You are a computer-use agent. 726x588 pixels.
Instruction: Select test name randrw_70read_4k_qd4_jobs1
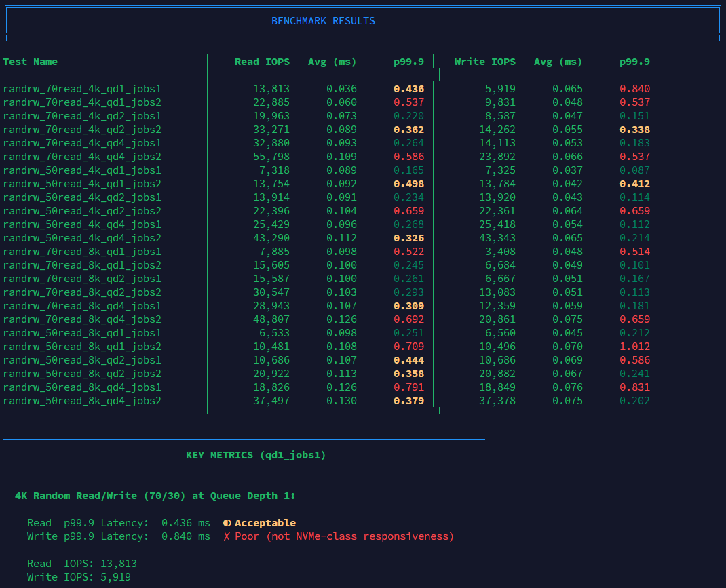point(82,143)
